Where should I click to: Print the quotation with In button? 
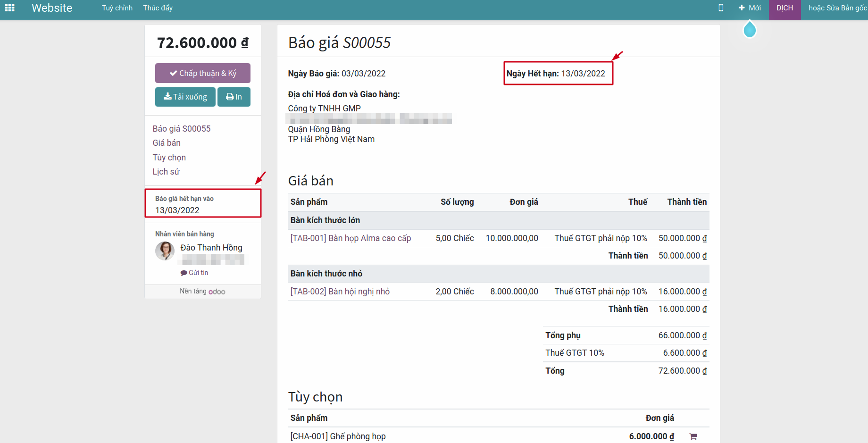(234, 97)
